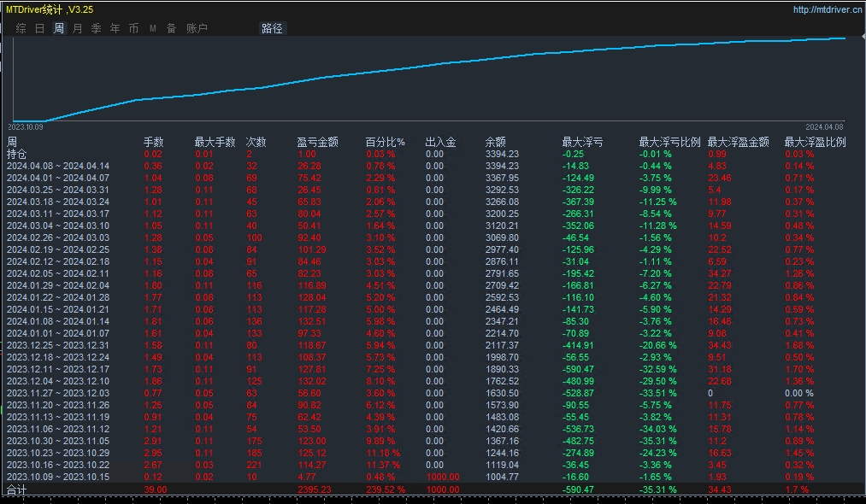The height and width of the screenshot is (504, 866).
Task: Open the mtdriver.cn website link
Action: pos(827,9)
